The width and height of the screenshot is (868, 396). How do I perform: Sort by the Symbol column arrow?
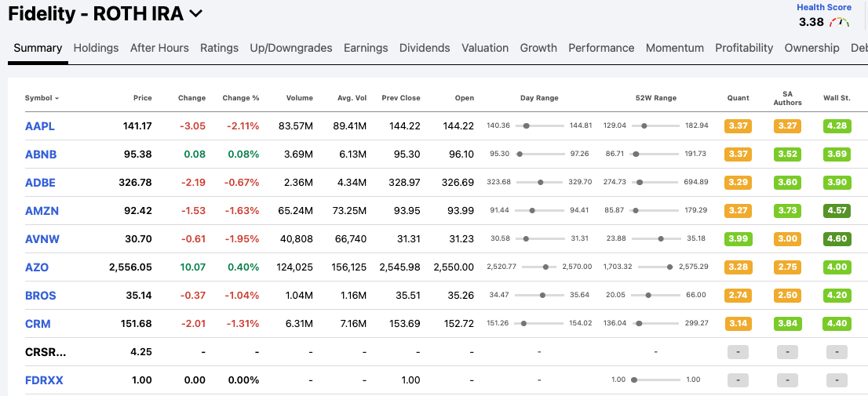(57, 99)
